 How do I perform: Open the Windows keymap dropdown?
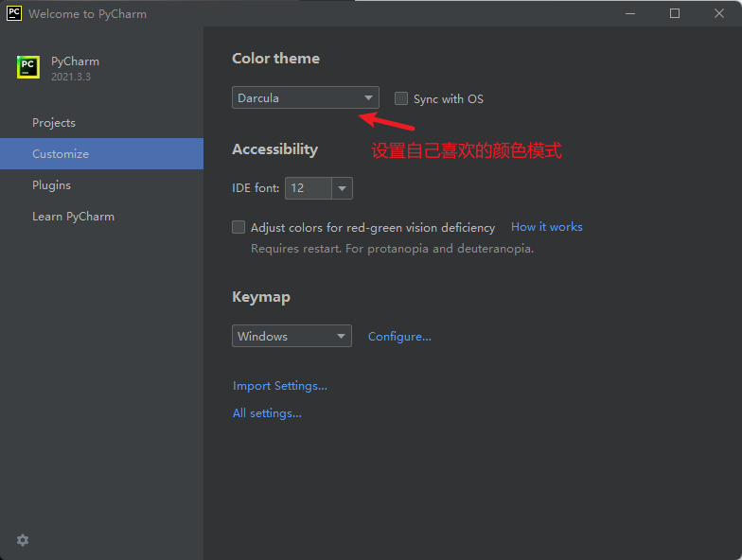291,336
